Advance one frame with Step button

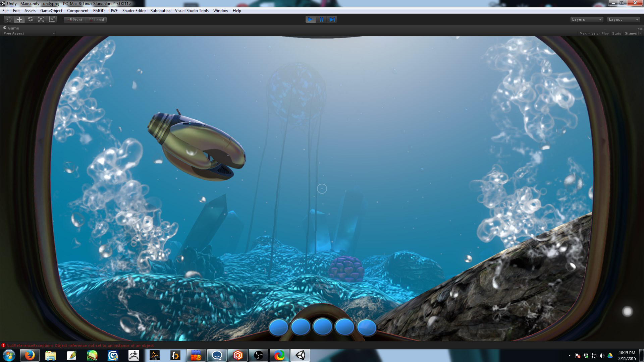(x=332, y=19)
